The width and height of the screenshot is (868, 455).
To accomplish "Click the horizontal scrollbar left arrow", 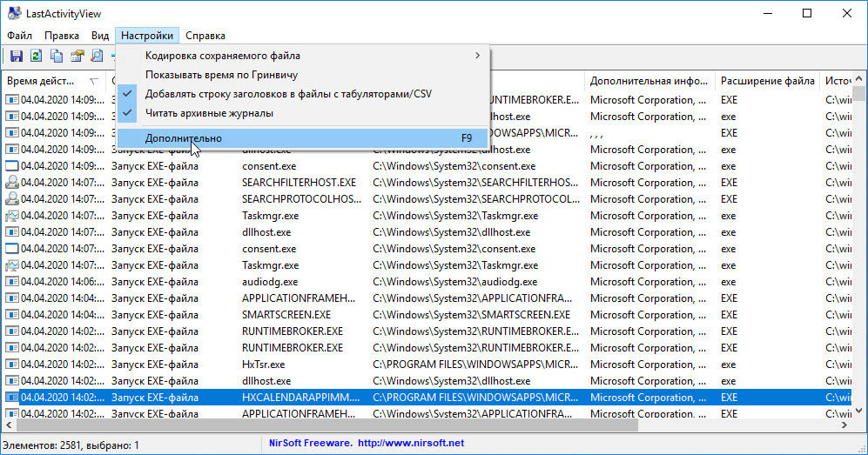I will [x=9, y=425].
